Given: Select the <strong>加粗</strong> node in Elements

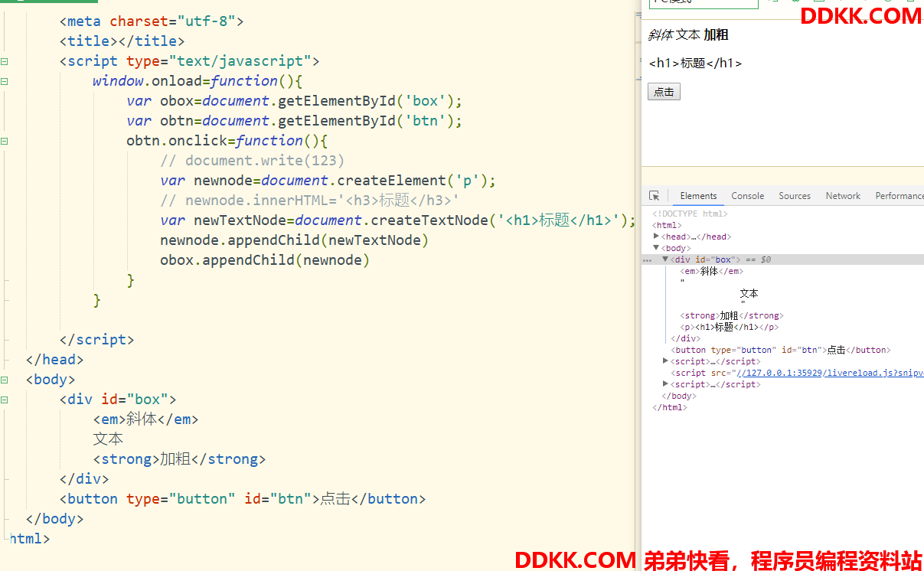Looking at the screenshot, I should [731, 315].
